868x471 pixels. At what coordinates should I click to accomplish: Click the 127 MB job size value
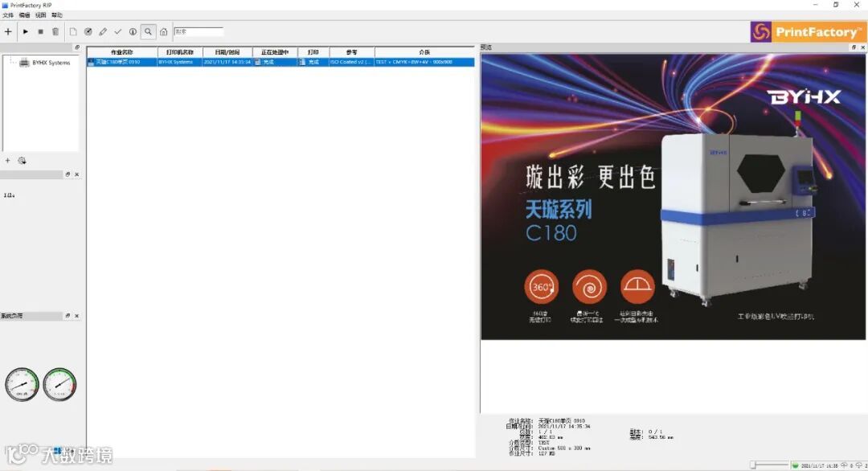[547, 453]
